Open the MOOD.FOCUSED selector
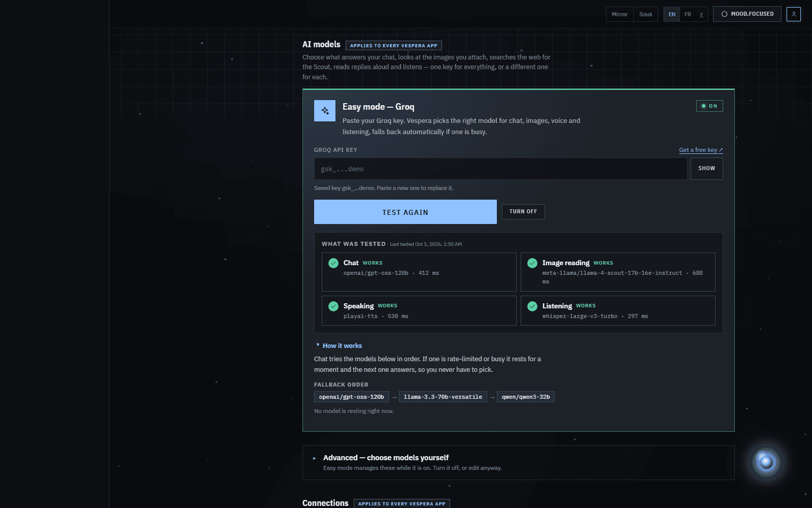 [x=748, y=14]
